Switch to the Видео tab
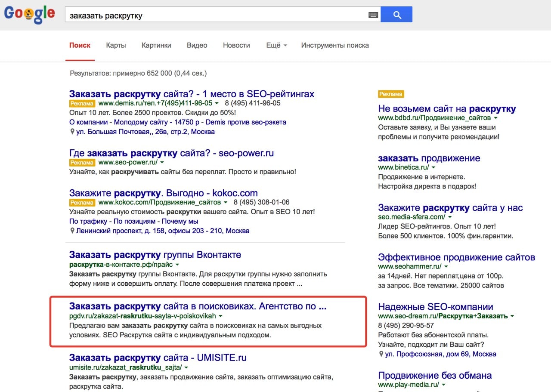The width and height of the screenshot is (551, 392). 197,45
